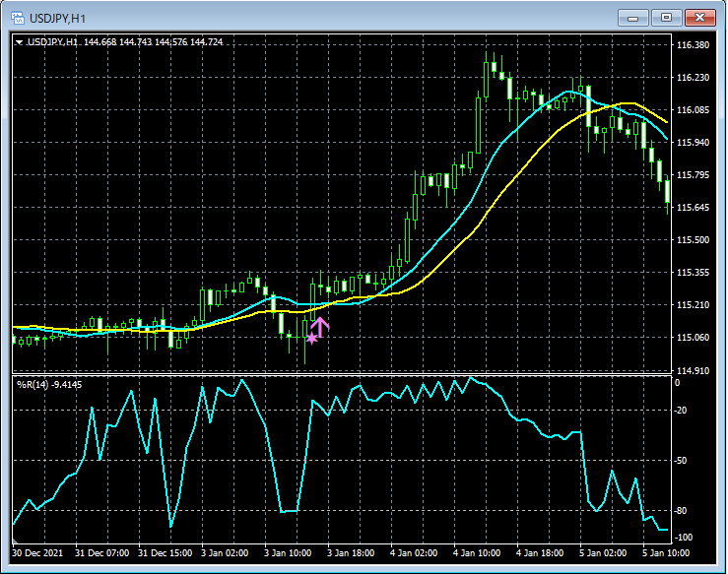The height and width of the screenshot is (574, 728).
Task: Click the 4 Jan 02:00 time label
Action: (x=414, y=553)
